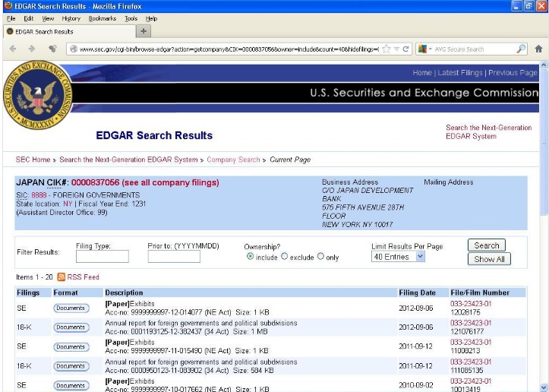Open the History menu
This screenshot has height=392, width=549.
pos(71,17)
